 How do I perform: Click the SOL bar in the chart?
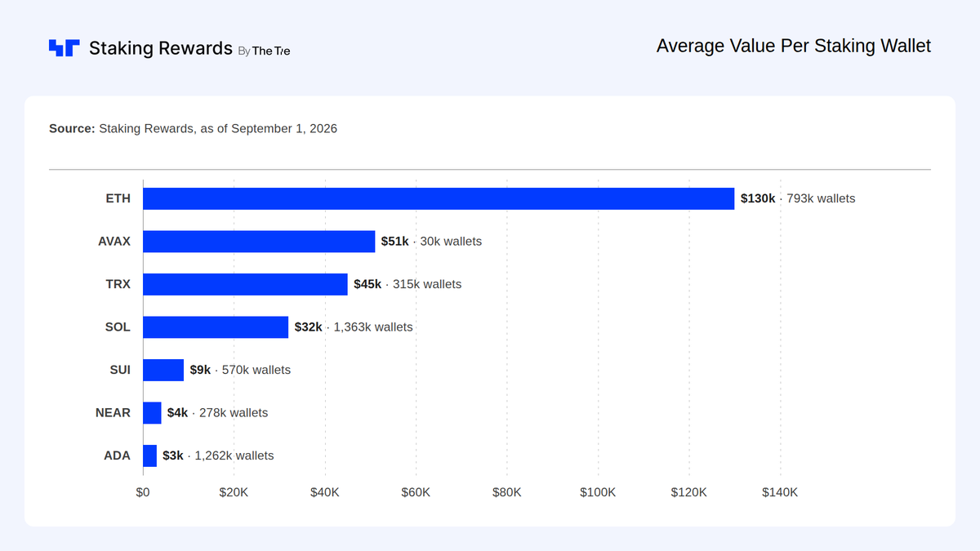(x=216, y=327)
